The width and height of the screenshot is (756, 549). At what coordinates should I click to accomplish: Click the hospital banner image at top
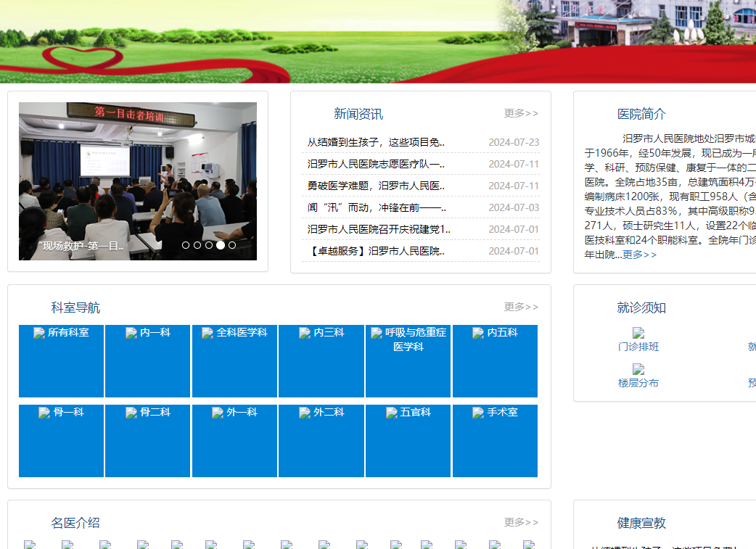point(378,41)
